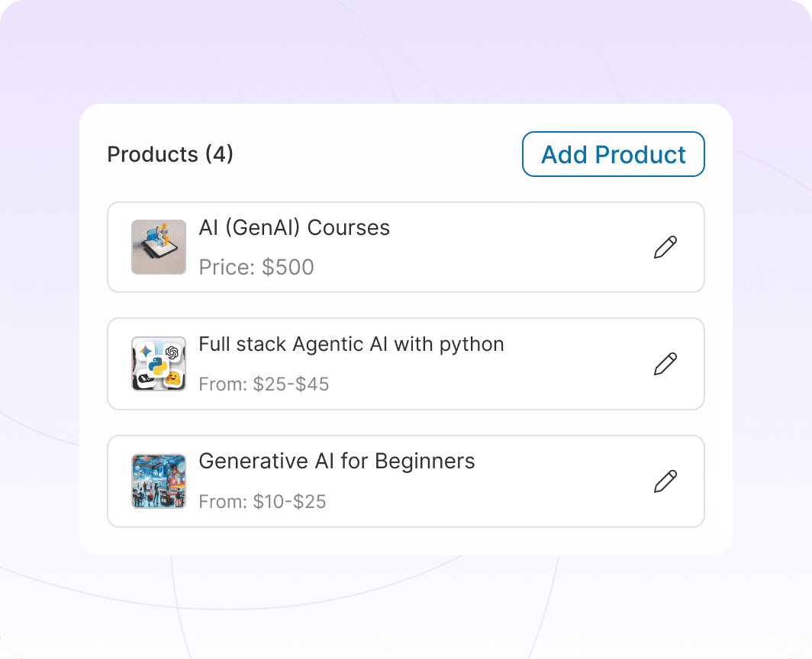
Task: Open the AI (GenAI) Courses product image
Action: click(158, 247)
